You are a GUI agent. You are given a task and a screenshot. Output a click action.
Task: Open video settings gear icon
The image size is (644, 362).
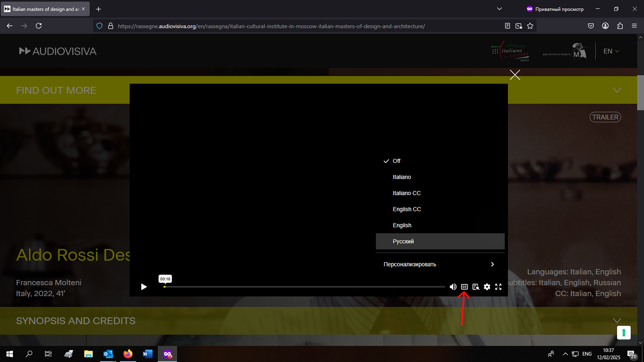click(x=487, y=287)
